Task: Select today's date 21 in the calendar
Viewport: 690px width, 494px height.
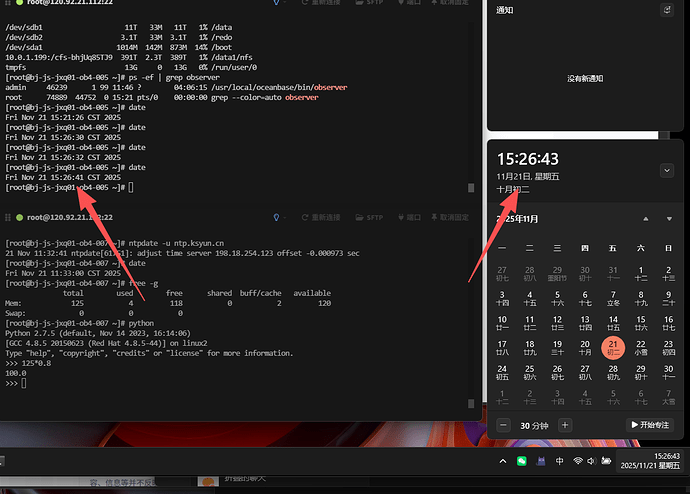Action: pyautogui.click(x=612, y=347)
